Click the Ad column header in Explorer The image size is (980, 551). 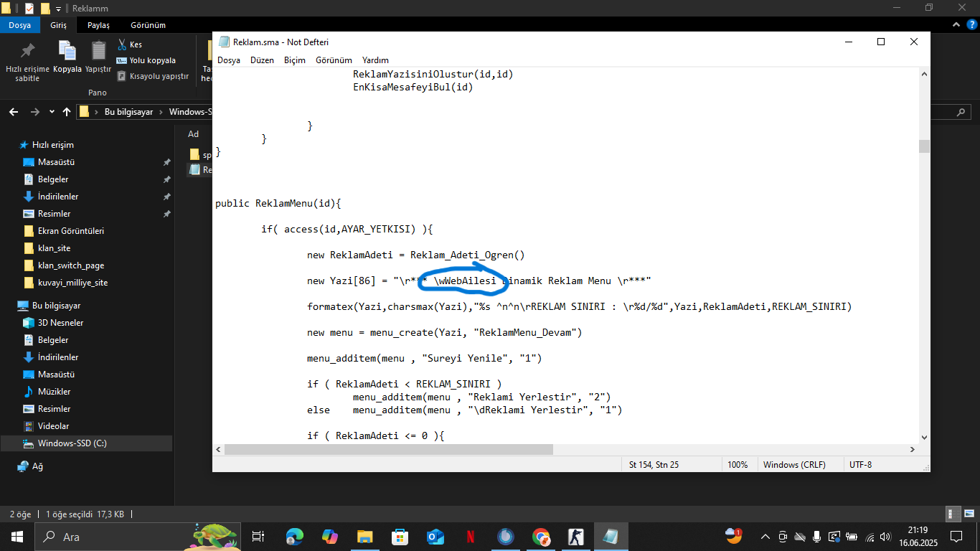click(194, 134)
